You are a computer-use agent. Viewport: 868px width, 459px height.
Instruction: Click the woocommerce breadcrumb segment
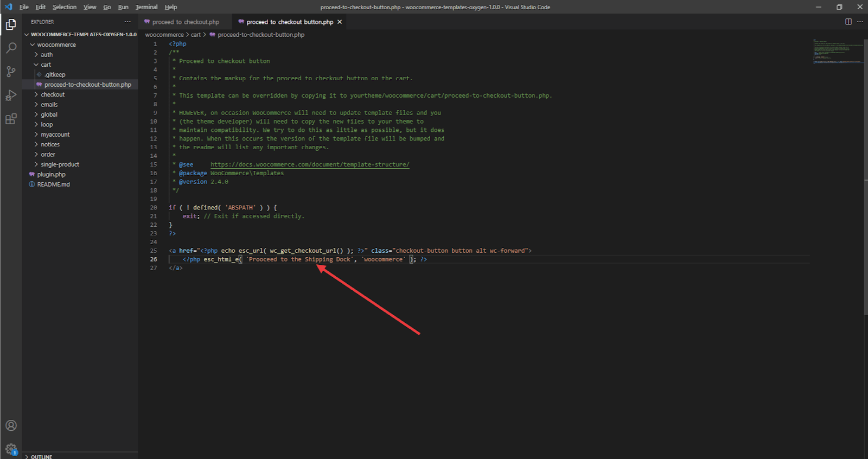[x=164, y=35]
